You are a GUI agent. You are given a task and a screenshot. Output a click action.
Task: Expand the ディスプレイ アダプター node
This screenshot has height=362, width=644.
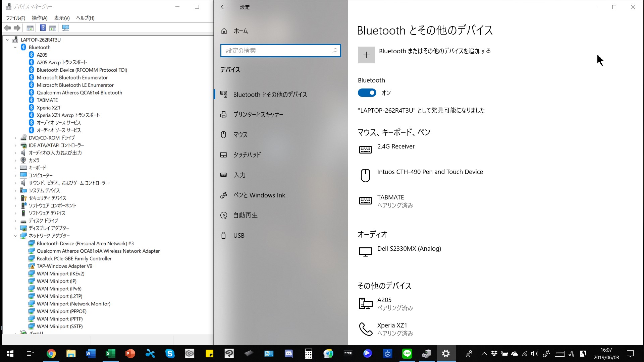(15, 228)
